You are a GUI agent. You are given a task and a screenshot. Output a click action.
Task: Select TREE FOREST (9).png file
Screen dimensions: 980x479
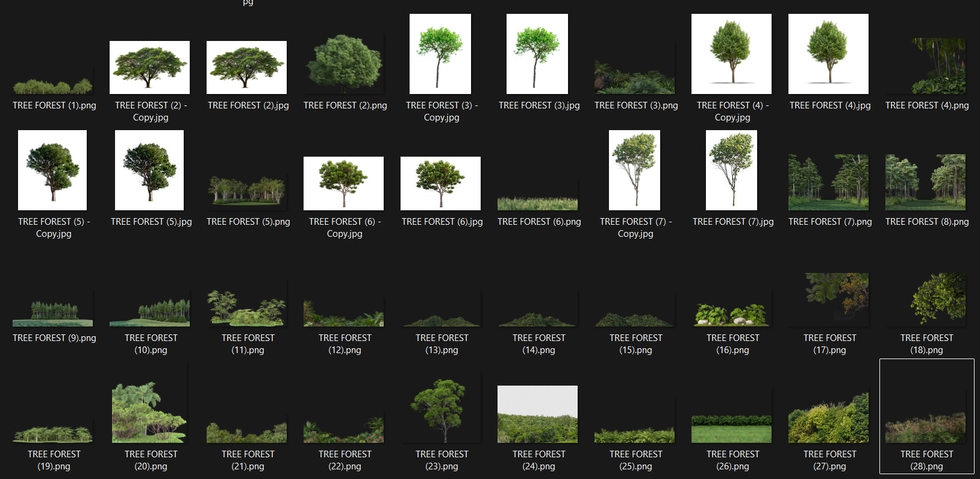point(54,313)
